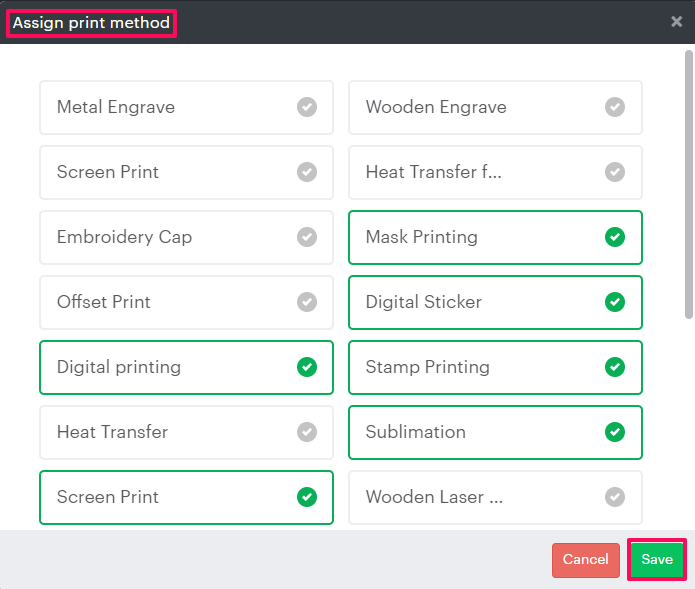Click the green check icon on Mask Printing
This screenshot has width=695, height=589.
click(x=615, y=237)
